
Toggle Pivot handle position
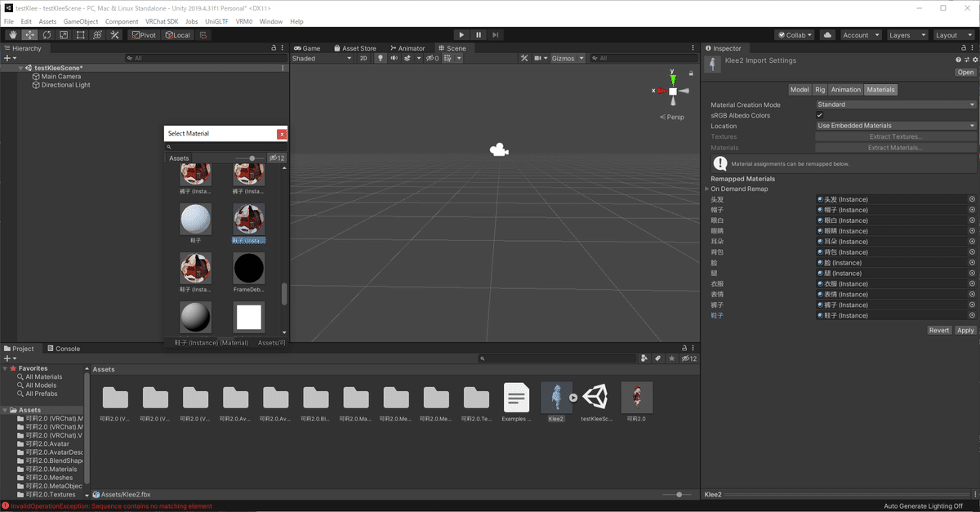point(145,35)
